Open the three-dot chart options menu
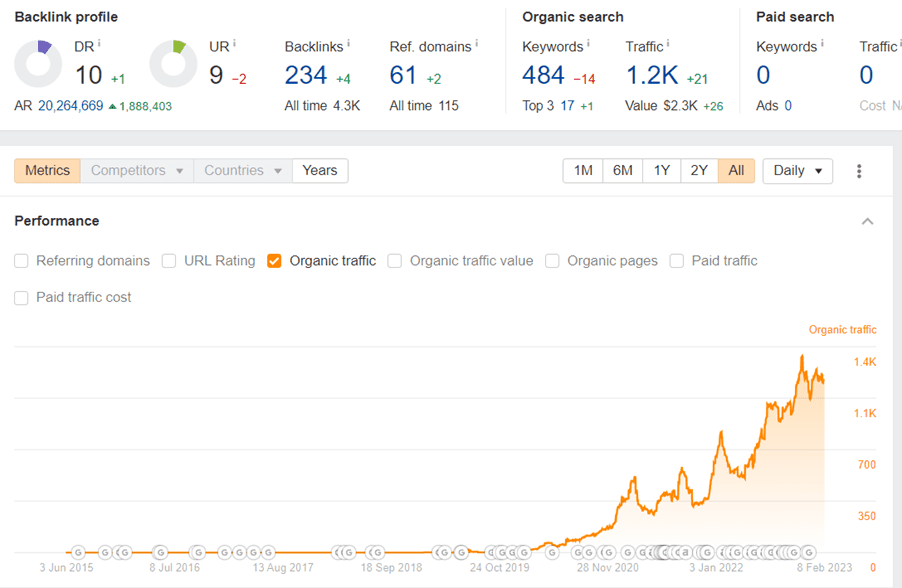This screenshot has height=588, width=902. click(859, 171)
